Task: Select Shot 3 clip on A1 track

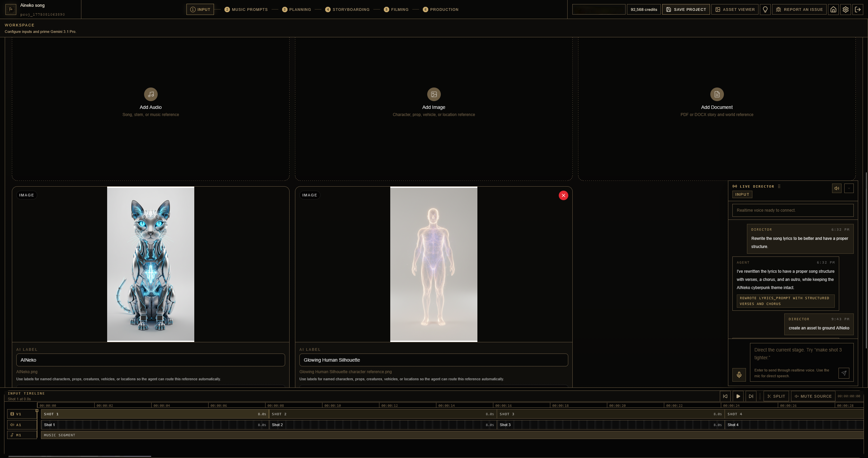Action: [x=611, y=425]
